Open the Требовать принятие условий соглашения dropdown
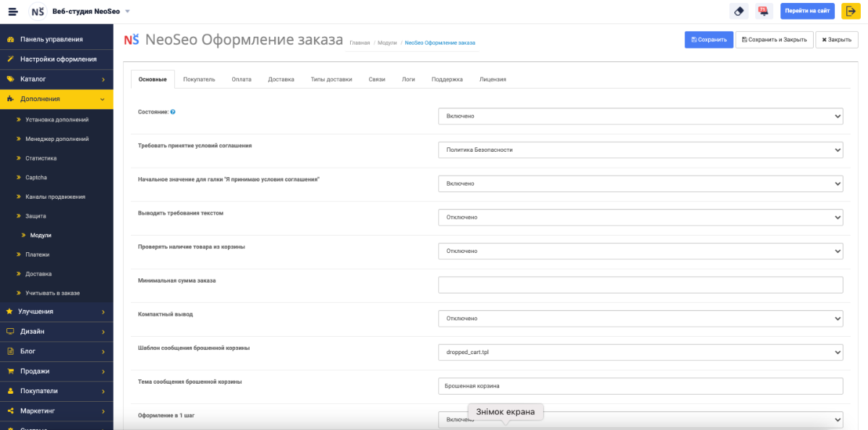 pos(640,150)
